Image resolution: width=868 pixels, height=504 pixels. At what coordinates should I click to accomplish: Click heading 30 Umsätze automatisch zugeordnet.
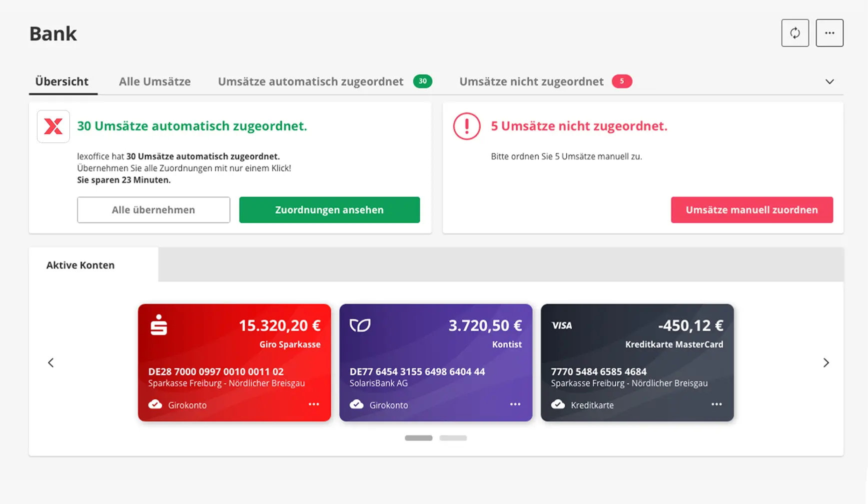click(192, 126)
